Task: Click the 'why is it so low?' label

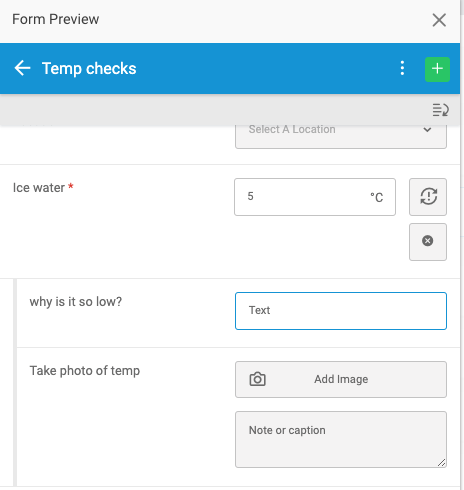Action: click(x=76, y=302)
